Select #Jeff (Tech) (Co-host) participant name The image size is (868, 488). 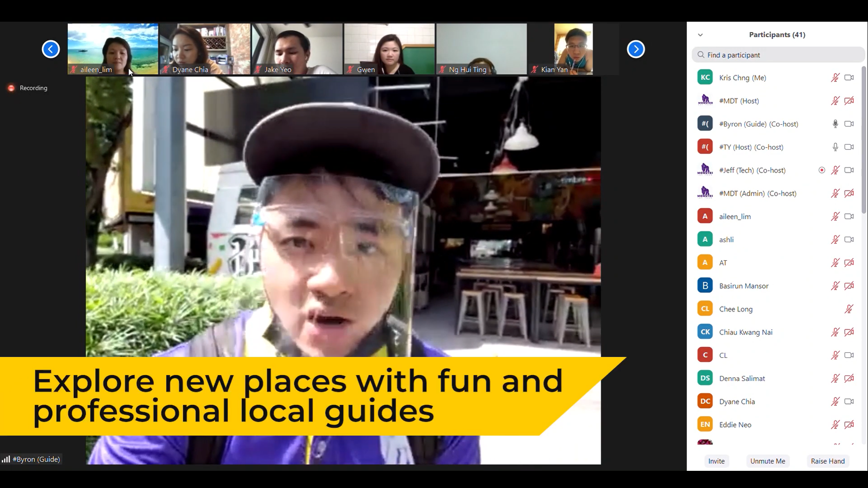752,170
